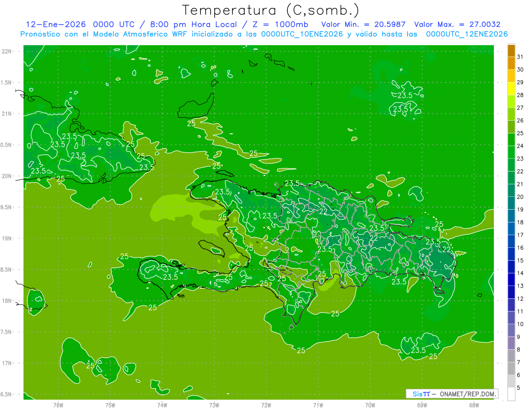Viewport: 532px width, 411px height.
Task: Click the dark blue swatch between 13 and 14
Action: (511, 280)
